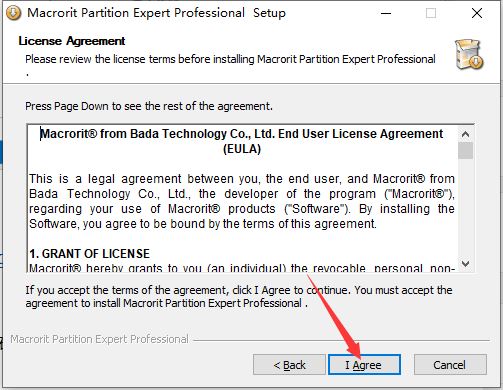Click inside the license agreement text box
Screen dimensions: 503x390
coord(242,199)
